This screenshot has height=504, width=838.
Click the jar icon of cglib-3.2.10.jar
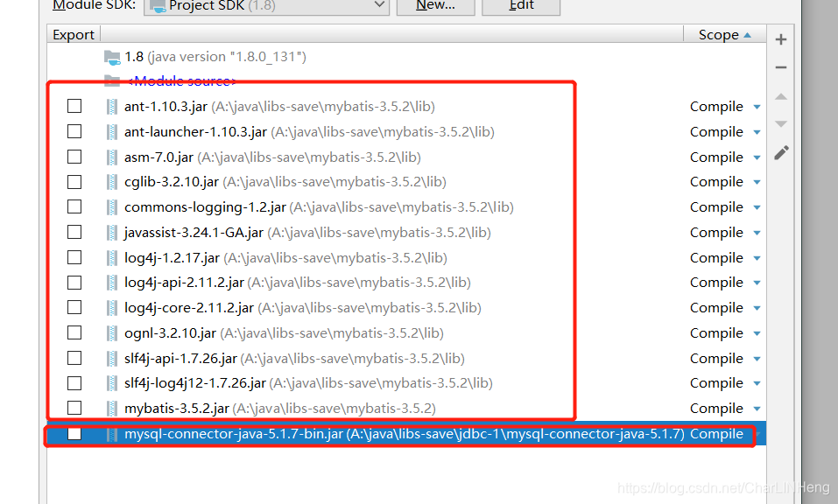pos(112,182)
